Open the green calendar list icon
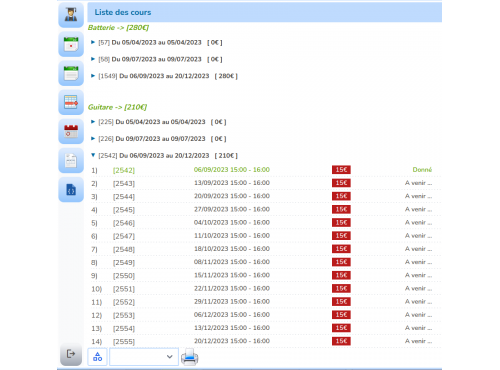500x370 pixels. coord(71,73)
